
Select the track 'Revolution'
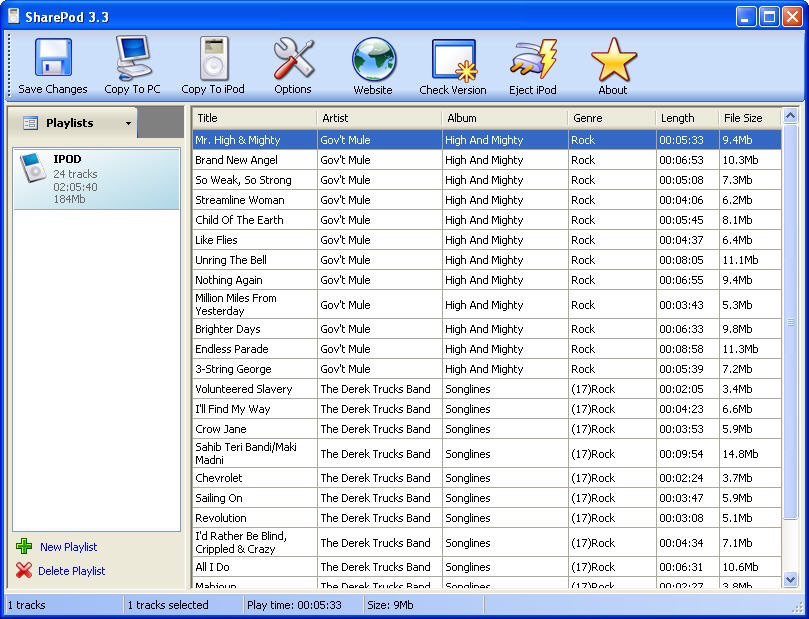[487, 518]
